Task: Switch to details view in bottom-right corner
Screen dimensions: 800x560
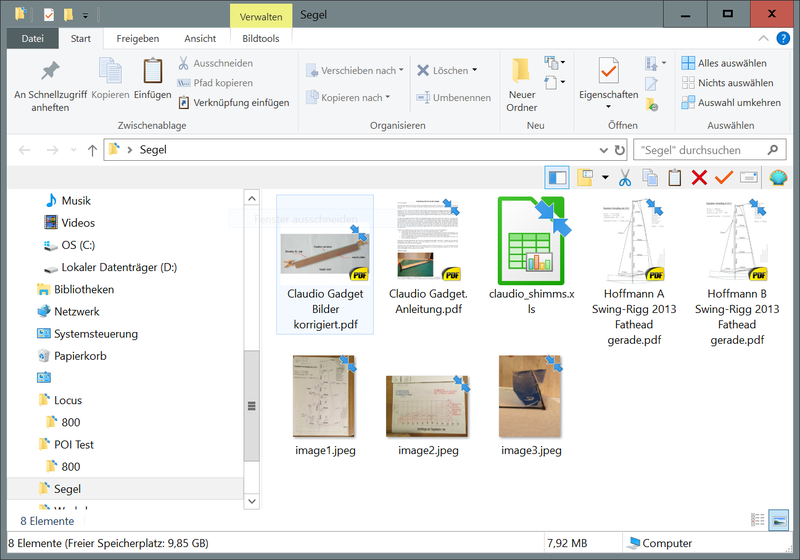Action: point(757,519)
